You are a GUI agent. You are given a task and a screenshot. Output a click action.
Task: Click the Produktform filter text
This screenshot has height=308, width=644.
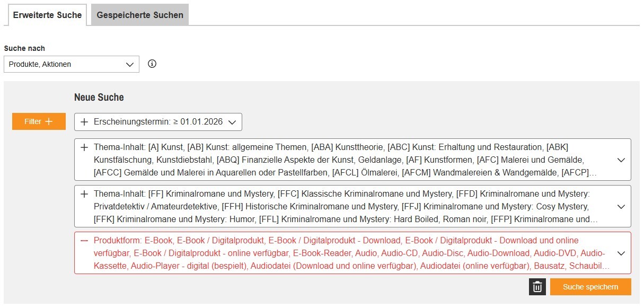tap(350, 253)
